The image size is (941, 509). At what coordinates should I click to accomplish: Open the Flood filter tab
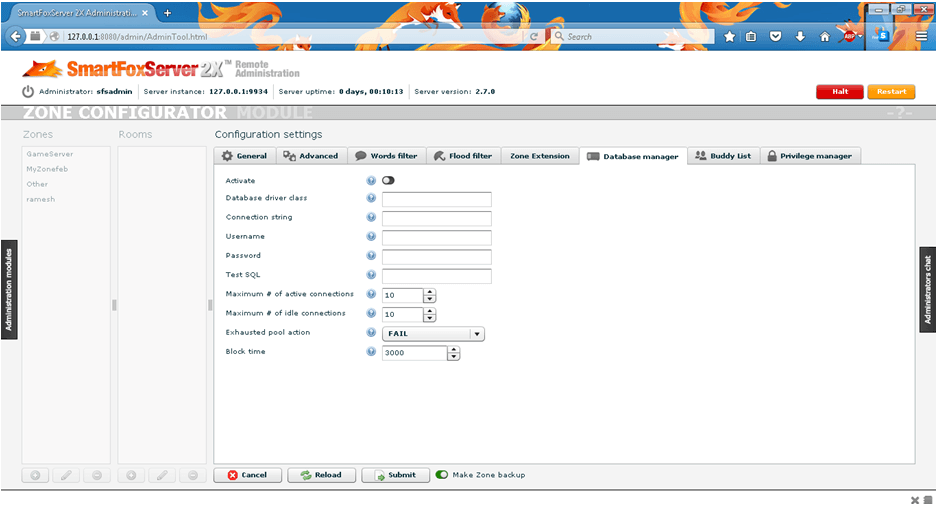[x=463, y=156]
